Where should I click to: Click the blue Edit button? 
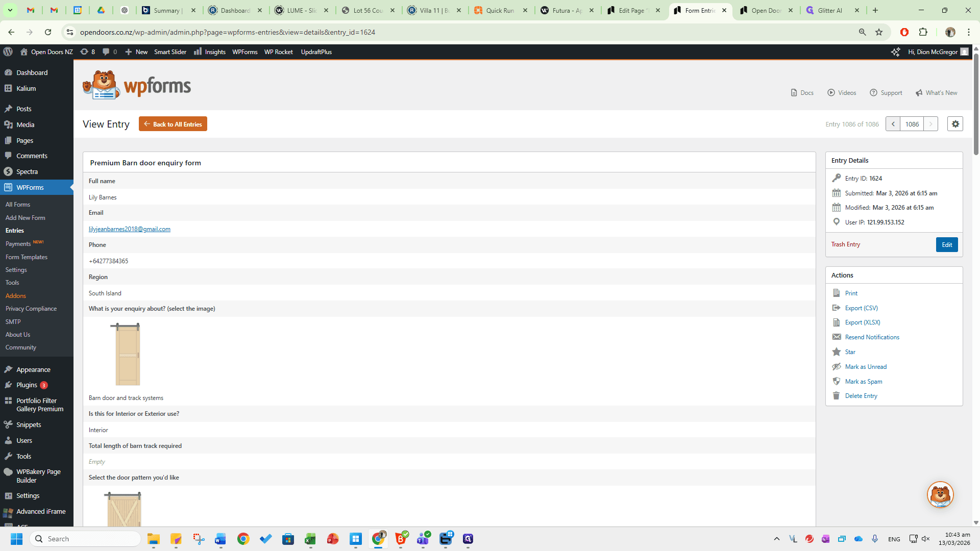click(x=947, y=244)
